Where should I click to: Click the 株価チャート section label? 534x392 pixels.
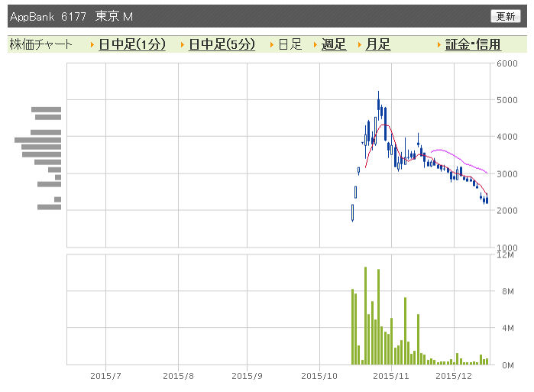tap(40, 44)
